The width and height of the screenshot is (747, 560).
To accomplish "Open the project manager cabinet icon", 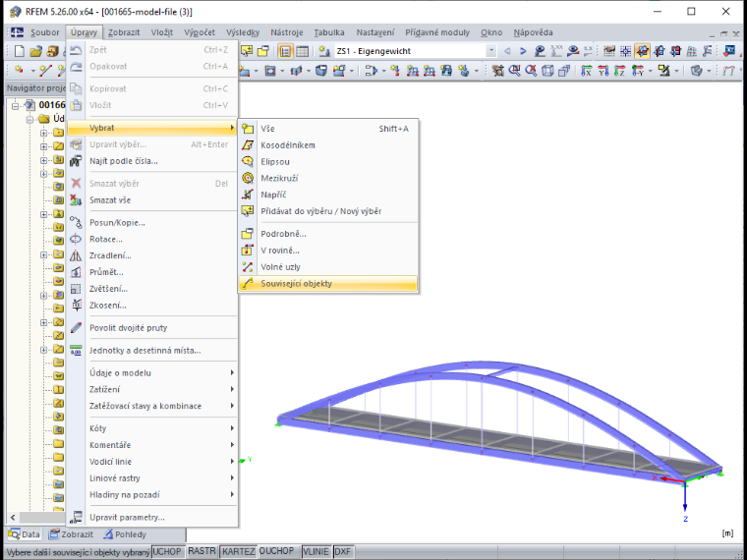I will 52,51.
